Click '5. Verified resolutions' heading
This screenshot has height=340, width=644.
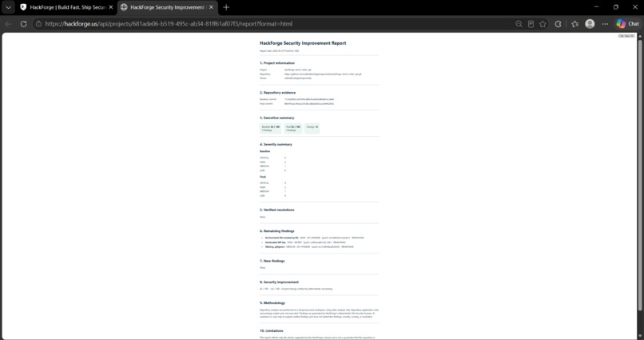pyautogui.click(x=276, y=210)
